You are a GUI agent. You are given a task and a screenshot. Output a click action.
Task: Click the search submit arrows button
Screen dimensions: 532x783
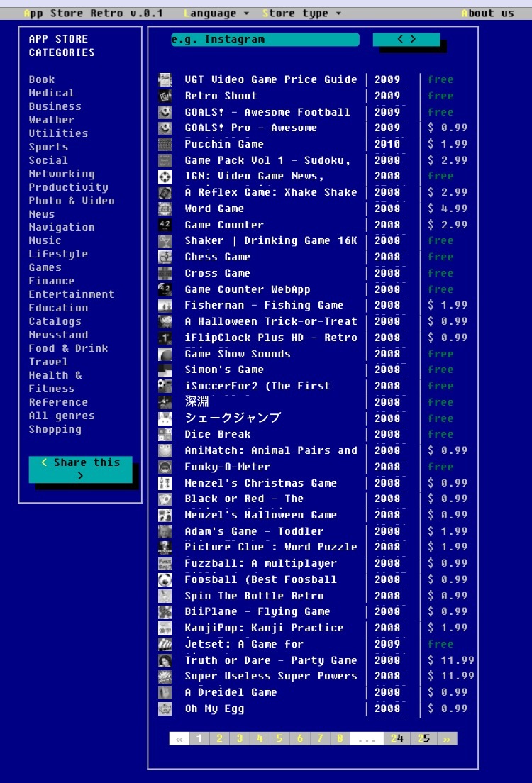[406, 40]
